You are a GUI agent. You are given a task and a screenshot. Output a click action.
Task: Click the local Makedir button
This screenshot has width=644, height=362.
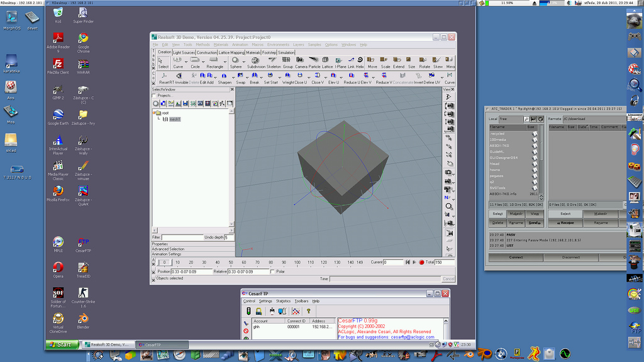click(516, 214)
